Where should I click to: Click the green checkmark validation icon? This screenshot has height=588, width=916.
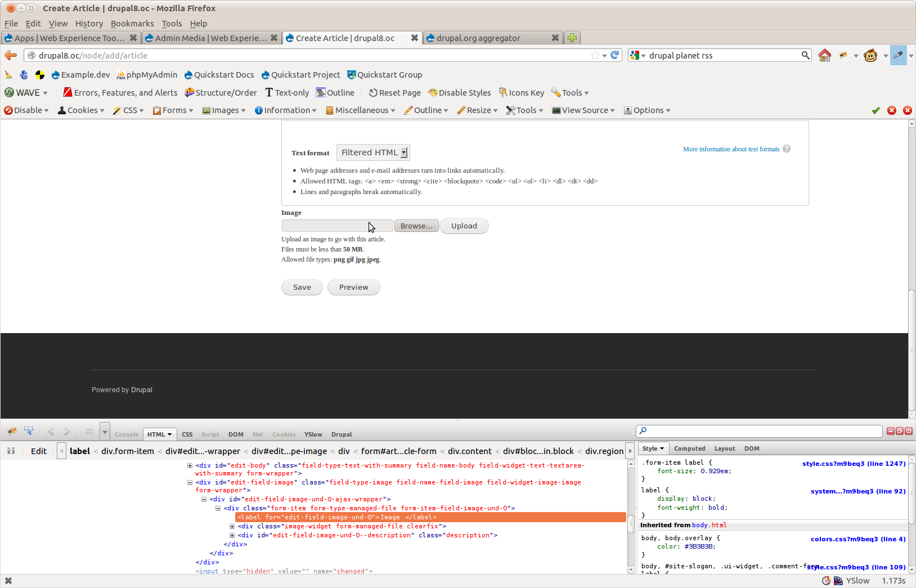876,110
